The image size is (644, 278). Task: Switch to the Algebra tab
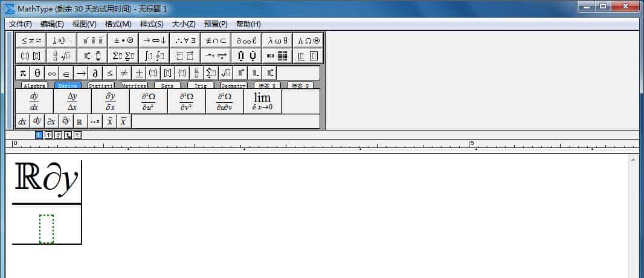[34, 85]
